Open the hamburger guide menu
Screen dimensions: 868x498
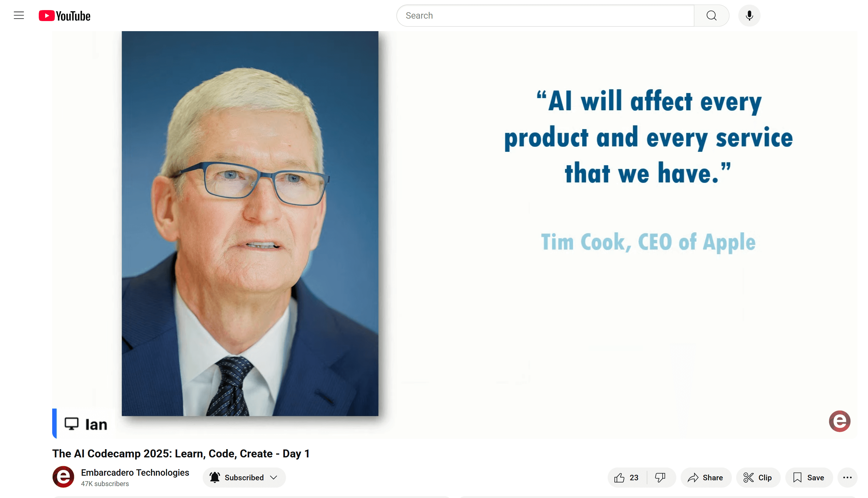click(19, 15)
